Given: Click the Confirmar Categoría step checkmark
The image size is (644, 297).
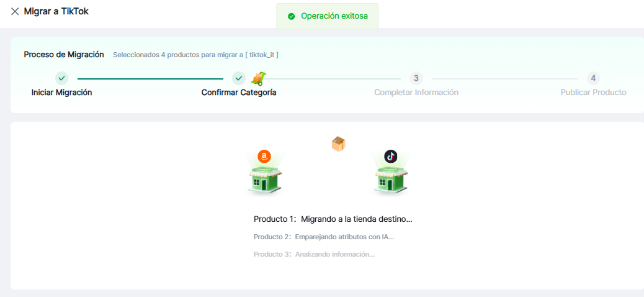Looking at the screenshot, I should pos(239,78).
